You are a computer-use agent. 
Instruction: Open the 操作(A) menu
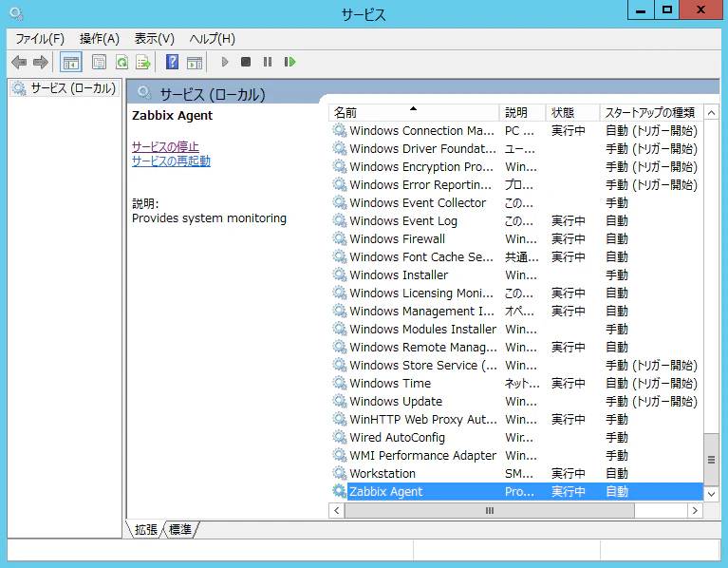pyautogui.click(x=100, y=39)
